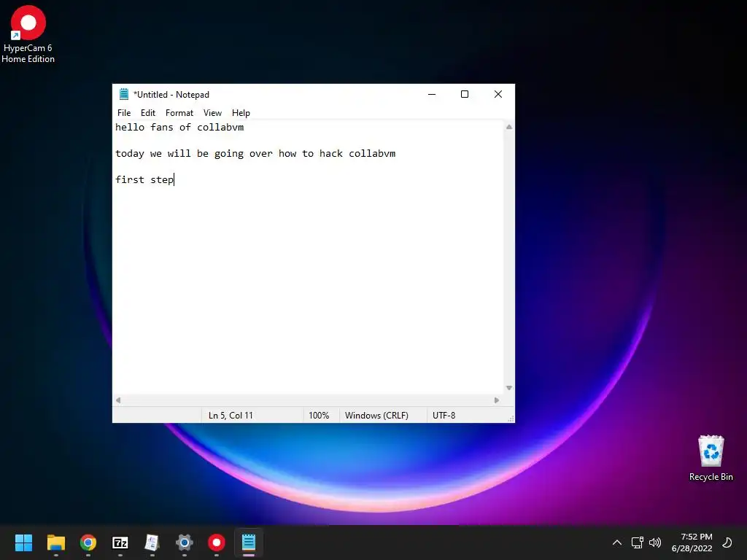Open the View menu in Notepad
747x560 pixels.
tap(212, 113)
